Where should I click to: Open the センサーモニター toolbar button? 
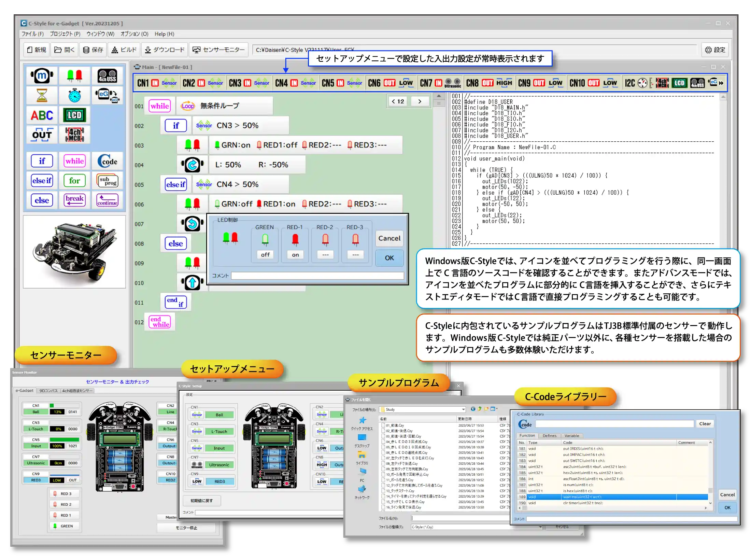click(x=218, y=50)
